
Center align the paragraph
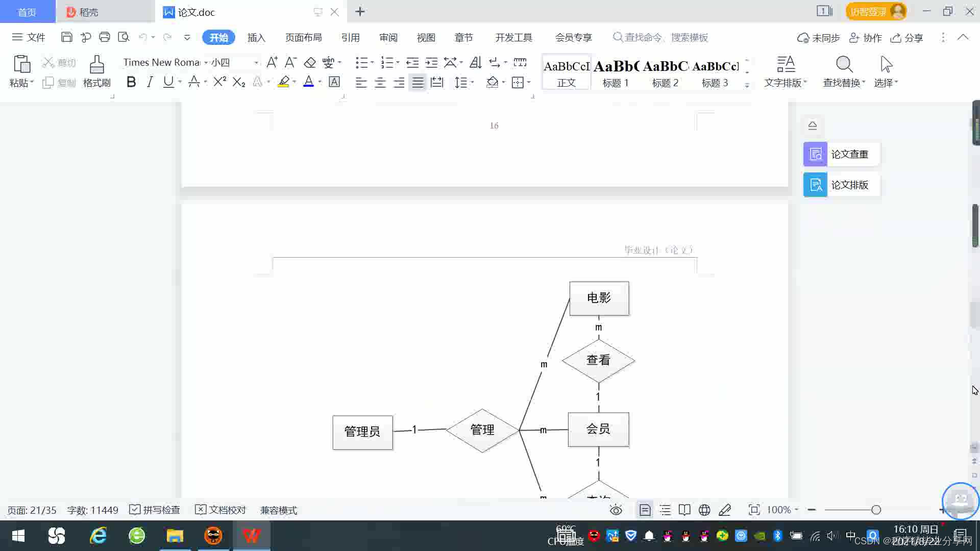click(380, 83)
